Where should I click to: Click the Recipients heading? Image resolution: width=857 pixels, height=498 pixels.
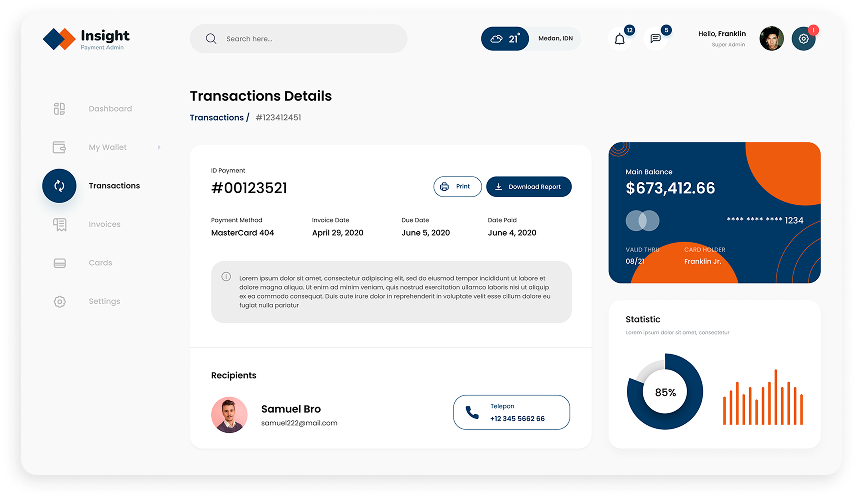pyautogui.click(x=233, y=376)
